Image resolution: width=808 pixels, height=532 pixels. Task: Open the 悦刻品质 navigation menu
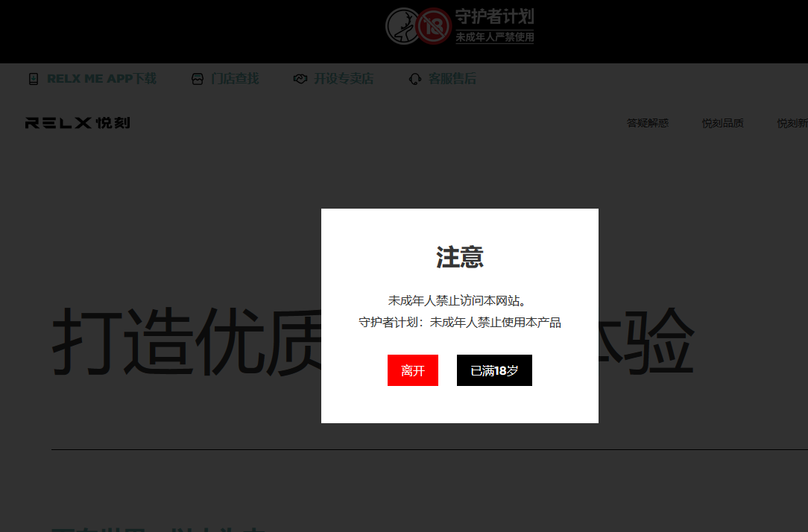[x=722, y=122]
